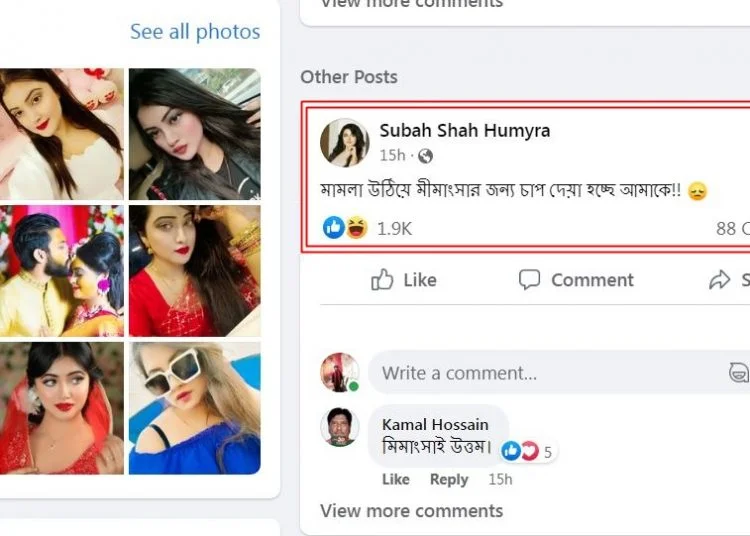Open Subah Shah Humyra's profile picture
The height and width of the screenshot is (536, 750).
(x=344, y=142)
